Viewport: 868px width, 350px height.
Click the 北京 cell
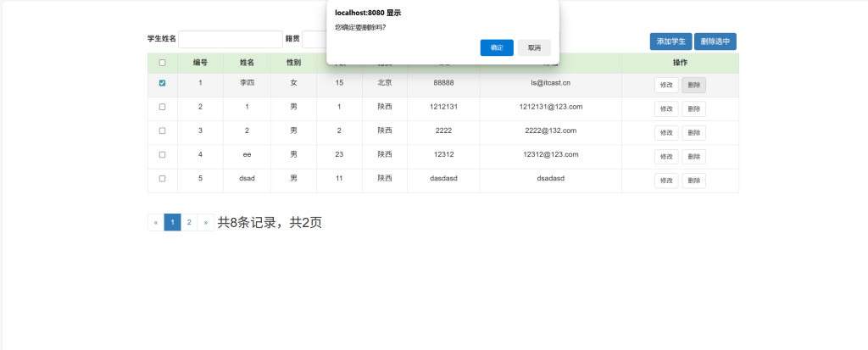pos(385,82)
